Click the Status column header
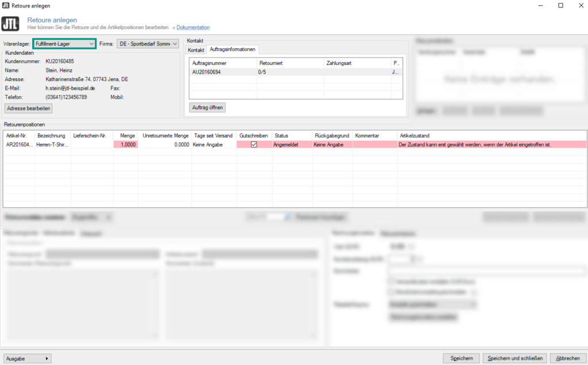Image resolution: width=588 pixels, height=365 pixels. click(281, 136)
